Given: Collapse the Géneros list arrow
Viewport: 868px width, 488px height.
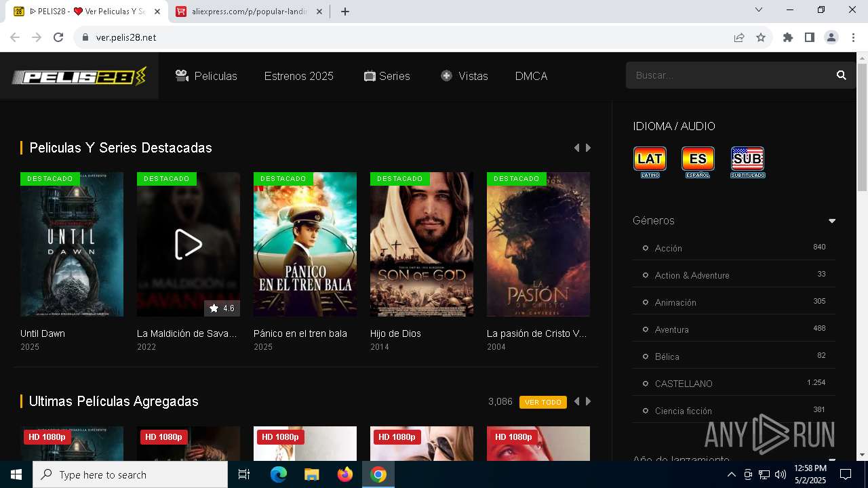Looking at the screenshot, I should pyautogui.click(x=832, y=221).
